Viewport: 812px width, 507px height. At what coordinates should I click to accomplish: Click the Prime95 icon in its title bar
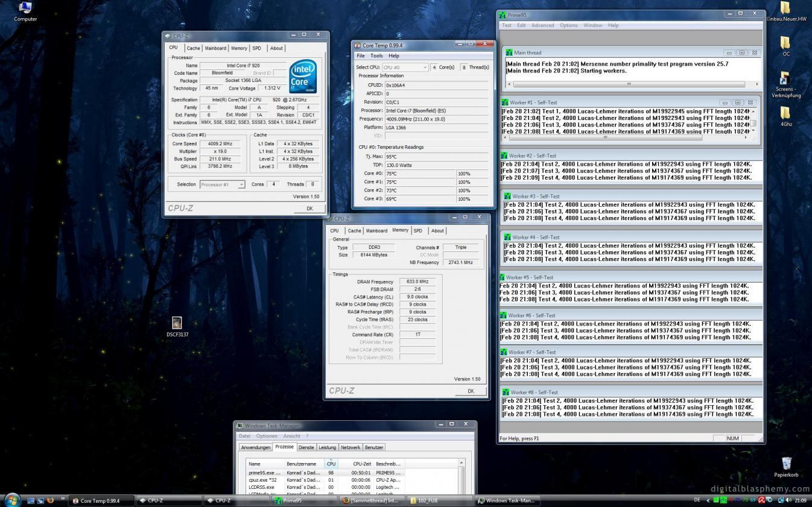[502, 14]
